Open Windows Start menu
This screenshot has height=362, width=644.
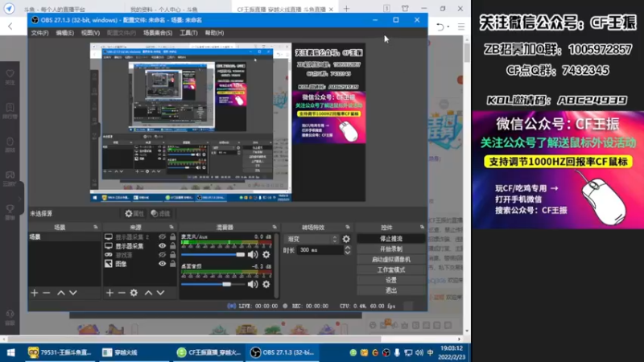pyautogui.click(x=11, y=352)
